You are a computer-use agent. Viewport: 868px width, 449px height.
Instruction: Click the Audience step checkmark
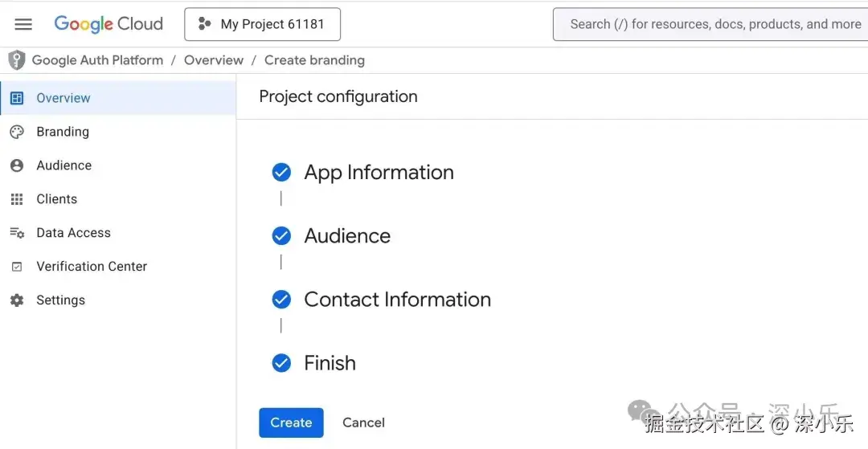(281, 235)
